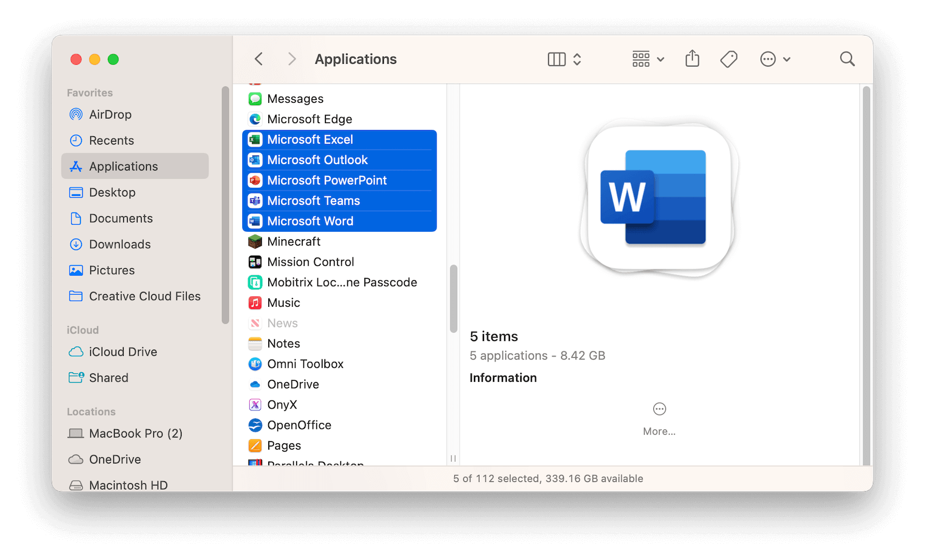Open the view mode up-down selector arrows
Screen dimensions: 925x560
[x=577, y=59]
